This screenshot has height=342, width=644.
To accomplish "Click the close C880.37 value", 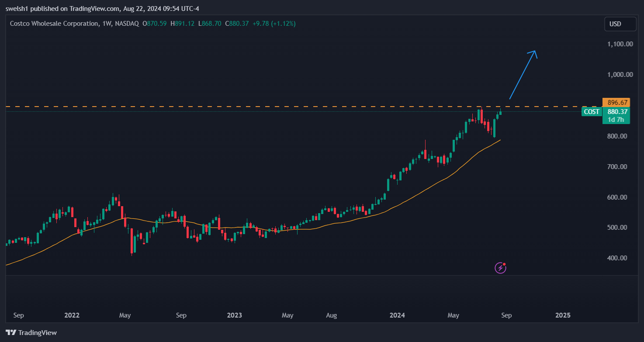I will pos(237,24).
